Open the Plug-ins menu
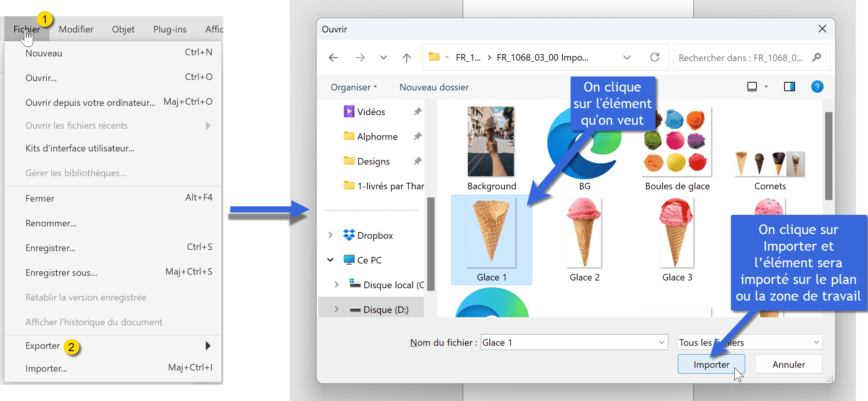Screen dimensions: 868x401 pyautogui.click(x=170, y=29)
